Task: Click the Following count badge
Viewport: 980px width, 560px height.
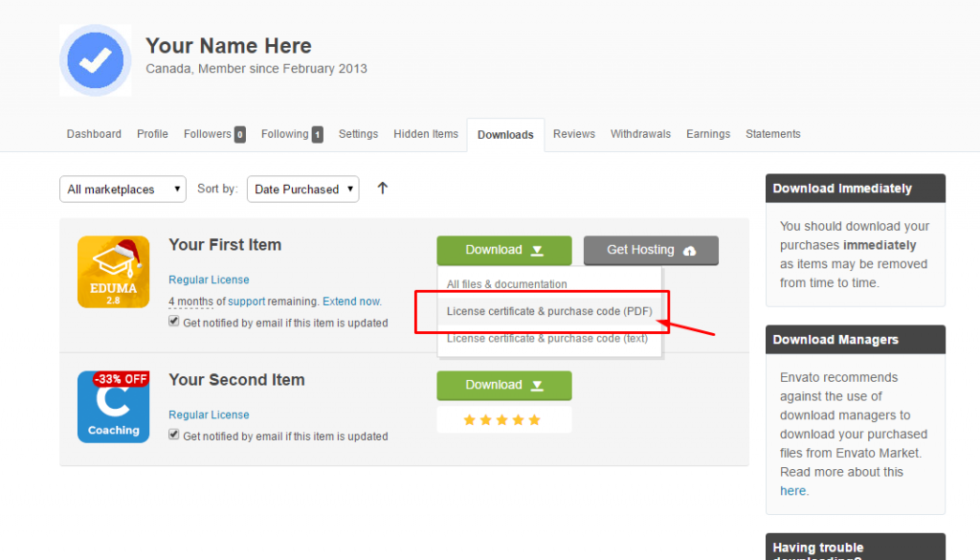Action: [x=316, y=134]
